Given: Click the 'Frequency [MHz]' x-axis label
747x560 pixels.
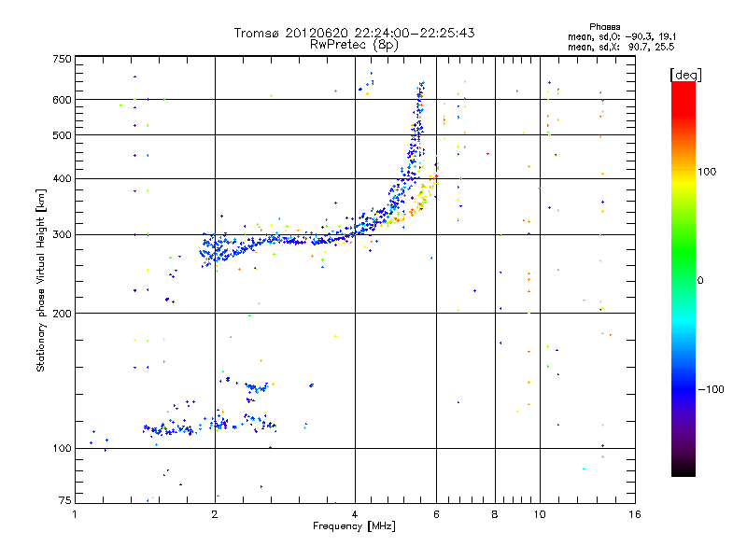Looking at the screenshot, I should point(354,526).
